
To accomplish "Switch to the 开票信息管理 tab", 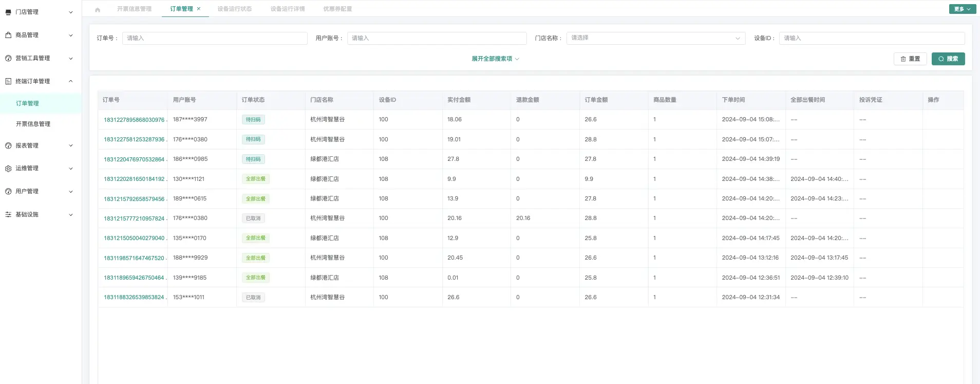I will [x=134, y=9].
